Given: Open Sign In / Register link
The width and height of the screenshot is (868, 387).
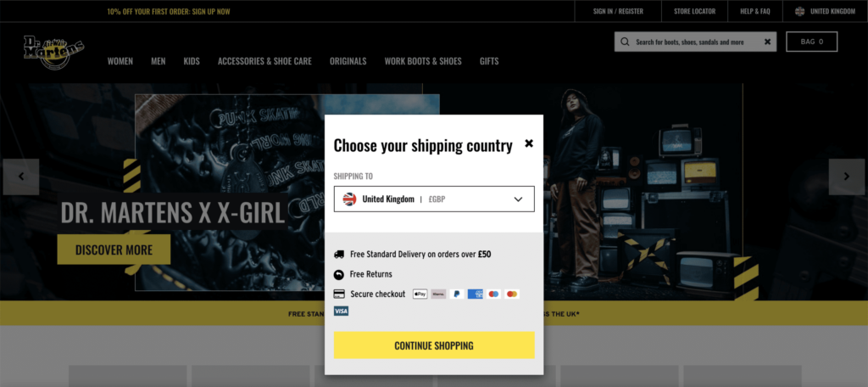Looking at the screenshot, I should coord(618,11).
